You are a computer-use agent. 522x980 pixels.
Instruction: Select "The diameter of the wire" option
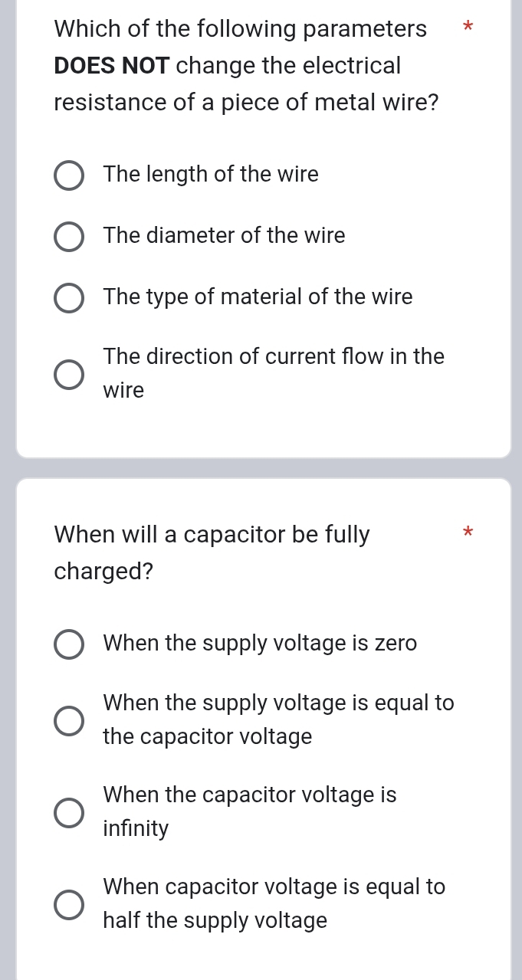click(x=69, y=237)
